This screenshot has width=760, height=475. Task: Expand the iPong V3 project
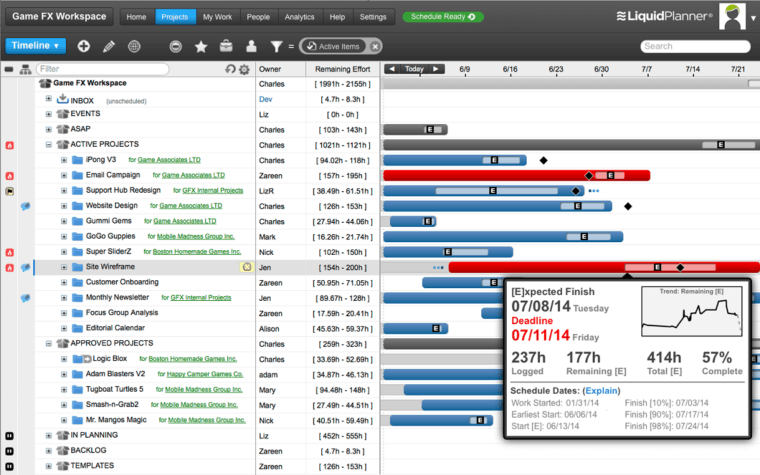(x=63, y=160)
